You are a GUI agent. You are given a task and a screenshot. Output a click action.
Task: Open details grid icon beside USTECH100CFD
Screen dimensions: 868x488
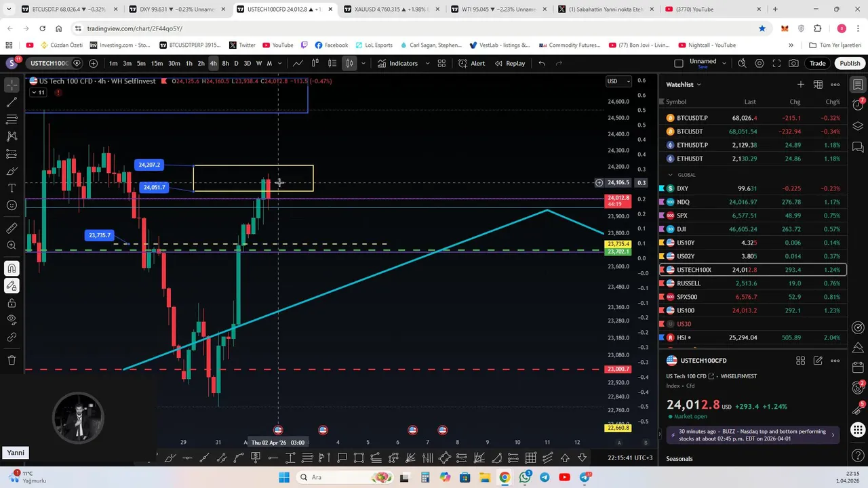(800, 361)
